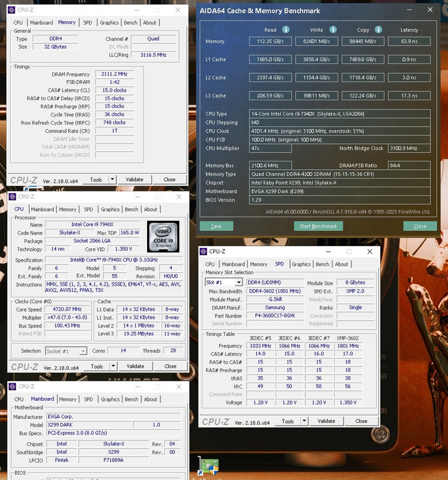The image size is (448, 480).
Task: Open About tab in CPU-Z SPD window
Action: click(341, 264)
